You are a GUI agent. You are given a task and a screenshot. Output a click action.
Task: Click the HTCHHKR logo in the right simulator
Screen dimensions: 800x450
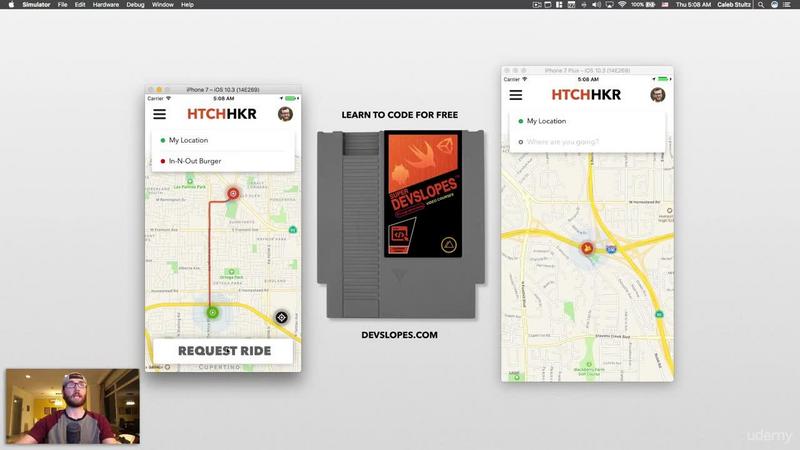pyautogui.click(x=586, y=95)
